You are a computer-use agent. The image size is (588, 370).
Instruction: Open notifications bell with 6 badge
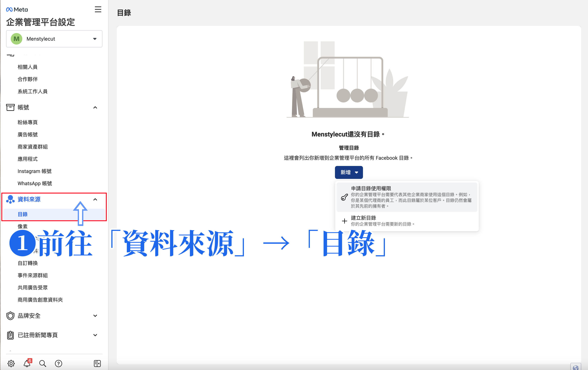pyautogui.click(x=27, y=363)
